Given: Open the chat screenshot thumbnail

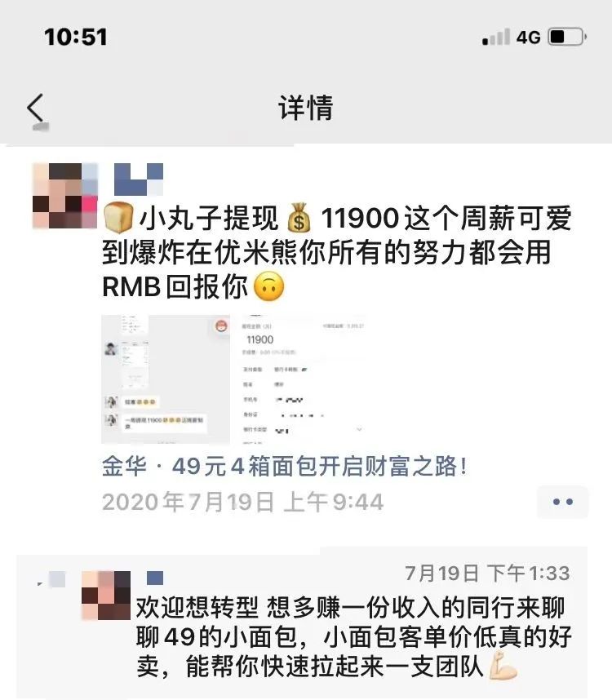Looking at the screenshot, I should [x=166, y=379].
